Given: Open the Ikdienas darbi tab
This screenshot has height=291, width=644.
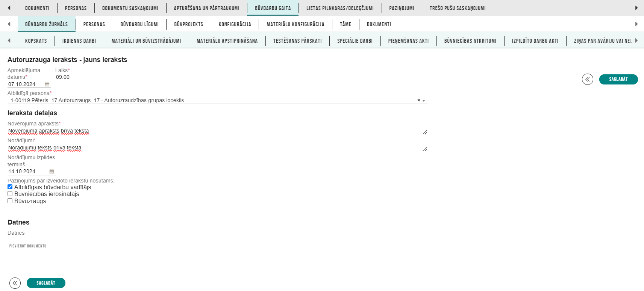Looking at the screenshot, I should (x=79, y=41).
